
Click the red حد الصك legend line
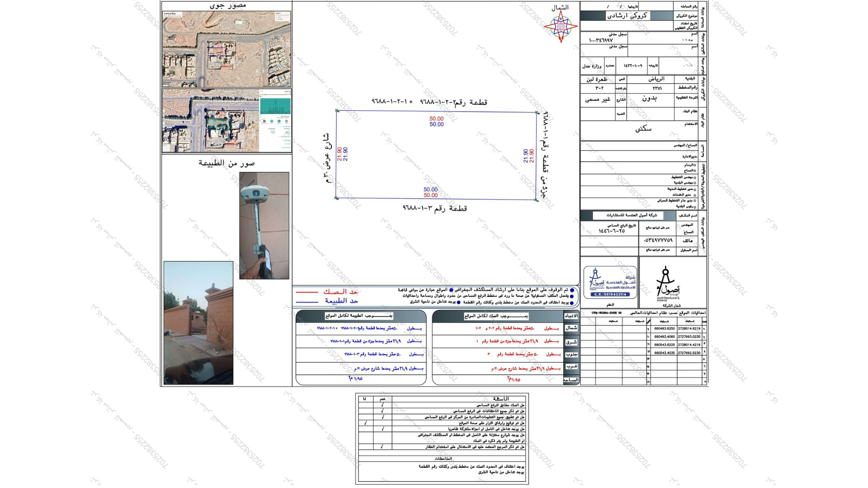307,292
